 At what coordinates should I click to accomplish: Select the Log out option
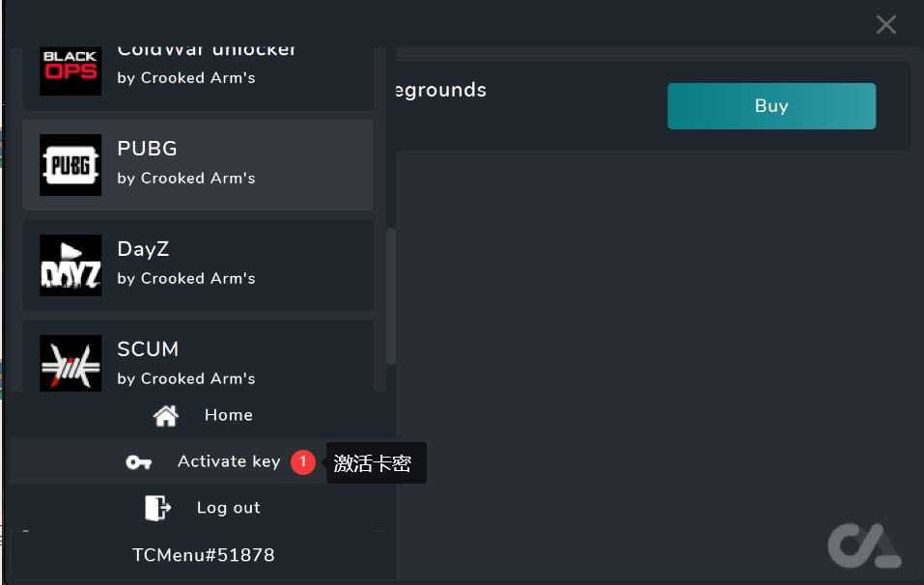[x=228, y=508]
